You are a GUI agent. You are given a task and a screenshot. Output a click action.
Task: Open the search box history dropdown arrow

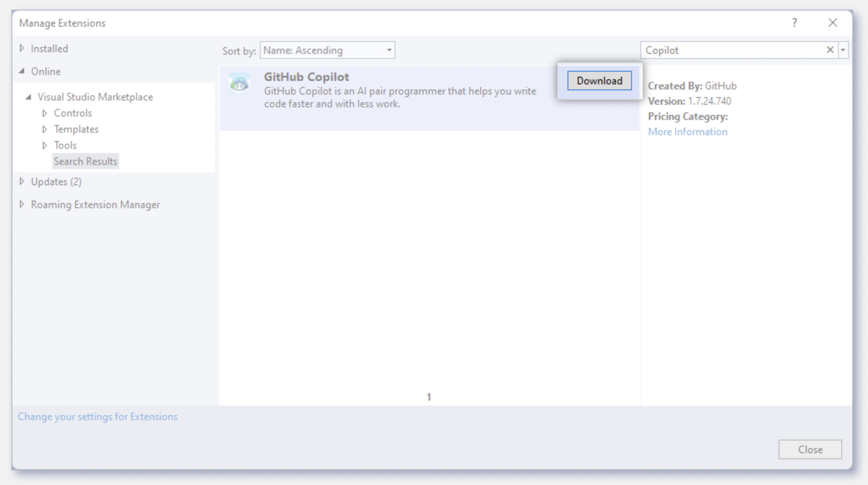pyautogui.click(x=843, y=50)
